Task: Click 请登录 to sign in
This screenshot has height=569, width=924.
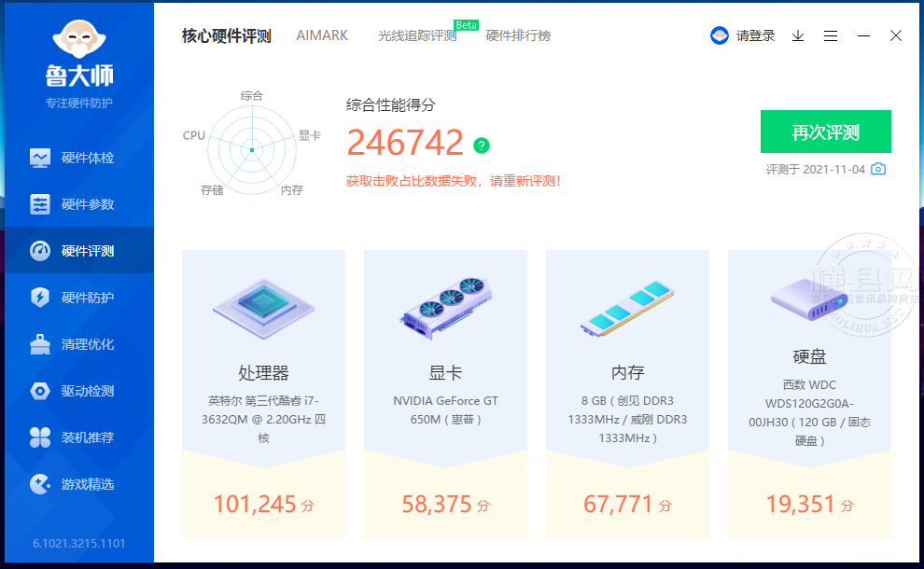Action: (755, 36)
